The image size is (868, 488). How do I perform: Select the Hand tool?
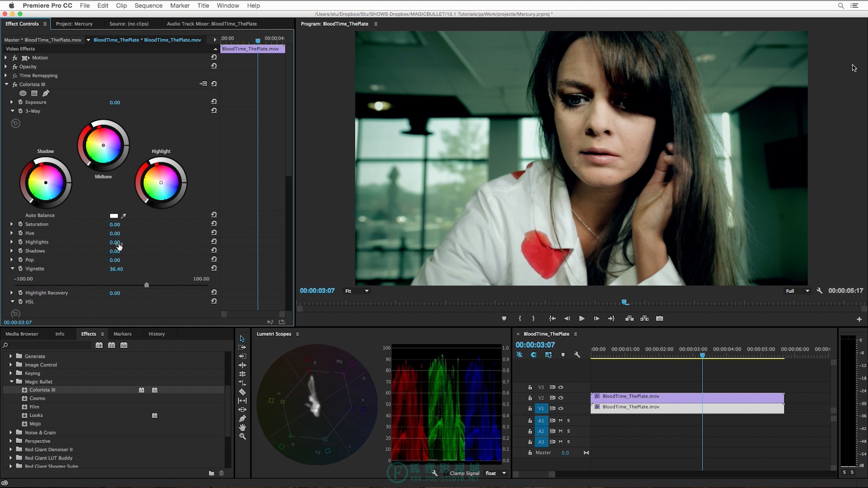pyautogui.click(x=242, y=427)
